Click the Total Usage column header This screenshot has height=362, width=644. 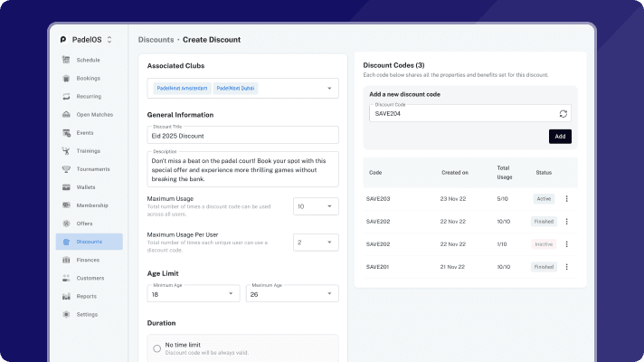505,173
